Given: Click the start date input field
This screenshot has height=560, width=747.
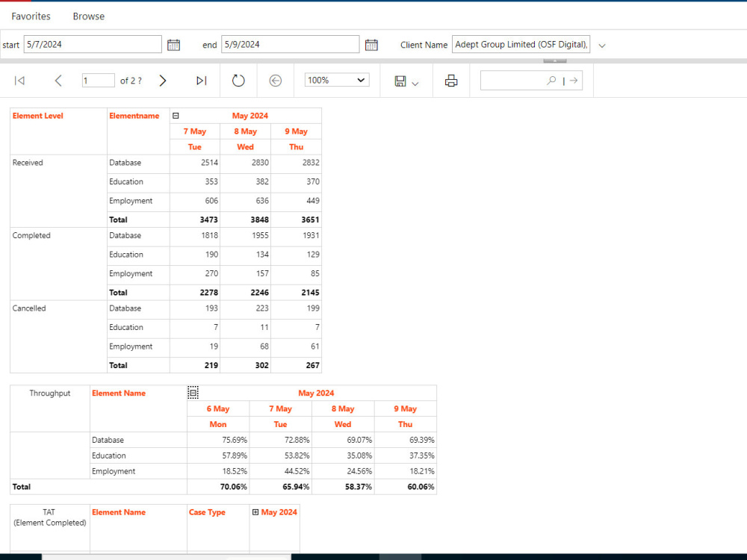Looking at the screenshot, I should 93,44.
